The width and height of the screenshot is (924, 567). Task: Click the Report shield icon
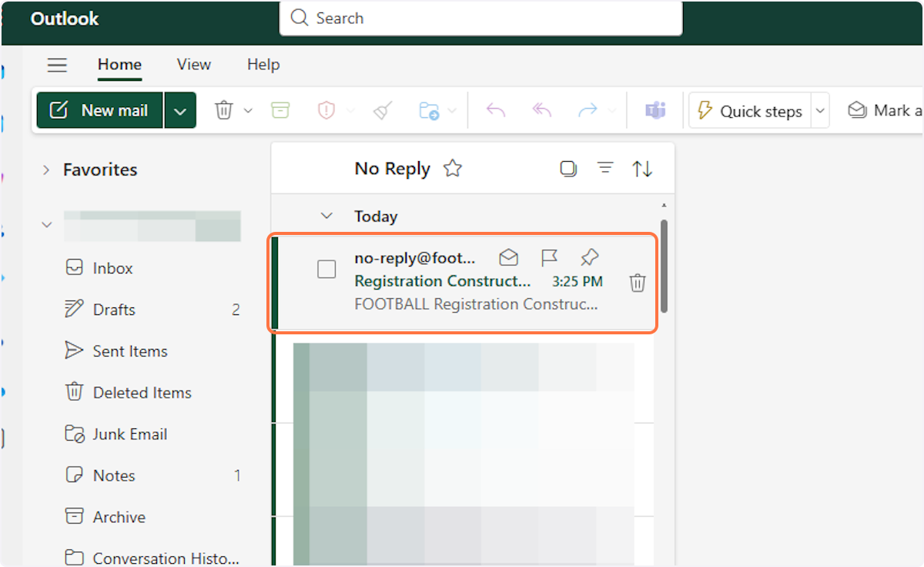coord(326,111)
